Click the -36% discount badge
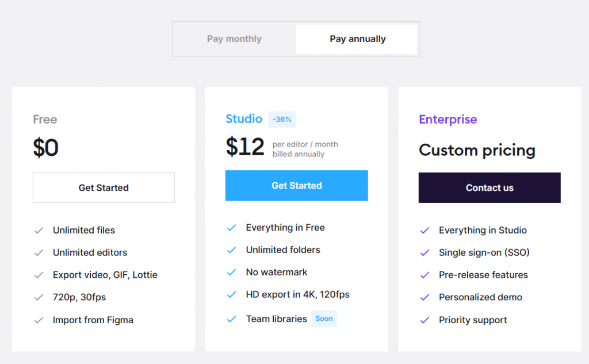This screenshot has width=589, height=364. tap(282, 119)
